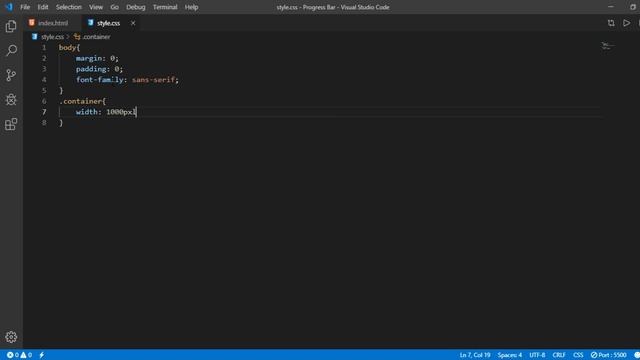Viewport: 640px width, 360px height.
Task: Click the Open Changes compare icon
Action: click(x=611, y=23)
